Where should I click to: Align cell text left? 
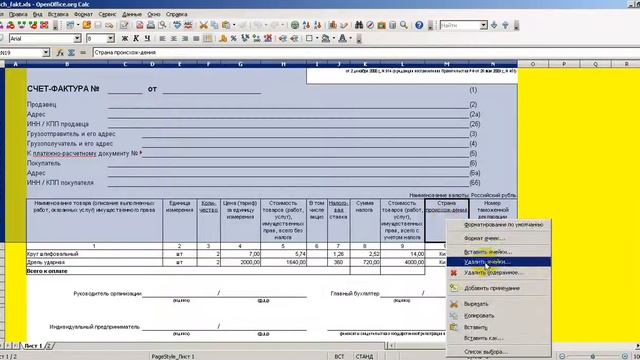click(162, 38)
